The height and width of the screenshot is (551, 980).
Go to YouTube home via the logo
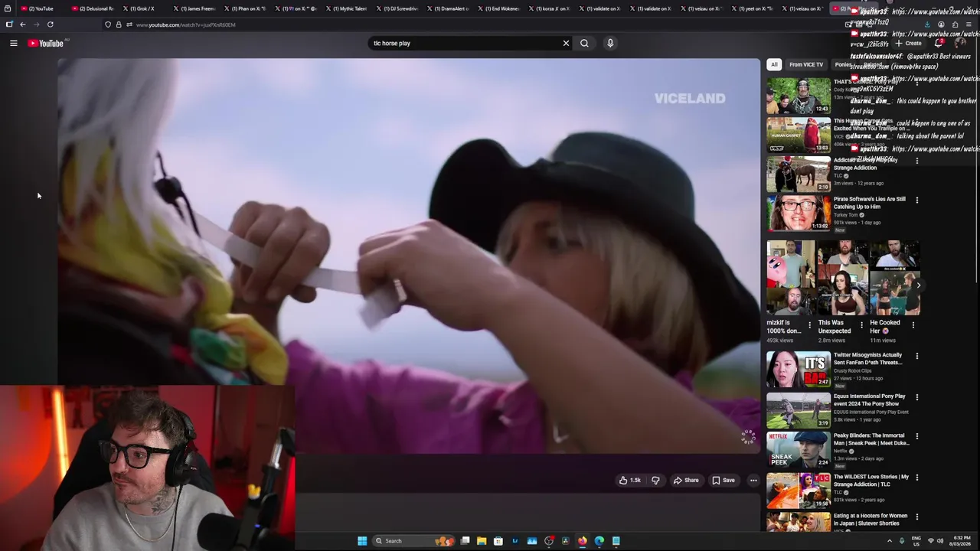pyautogui.click(x=46, y=44)
